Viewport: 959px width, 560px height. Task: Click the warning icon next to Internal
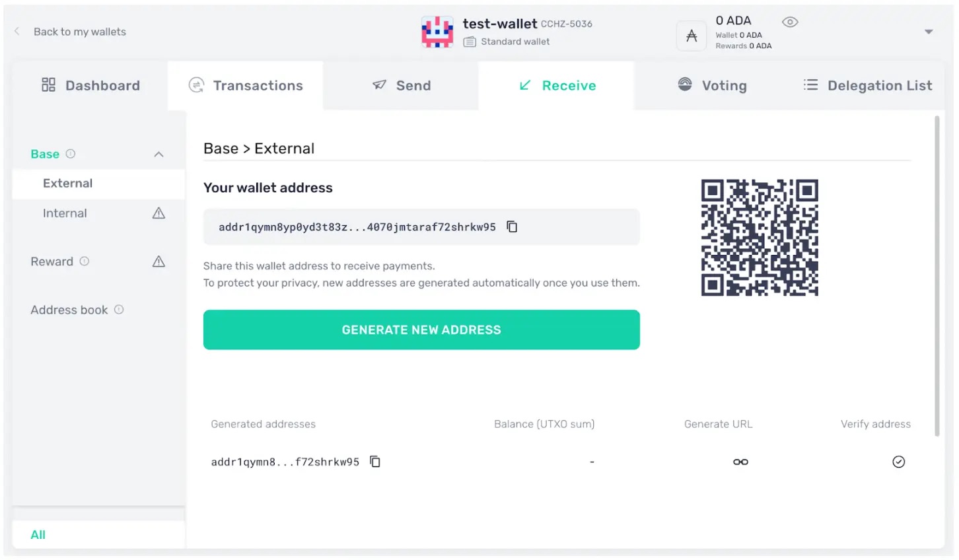point(159,213)
